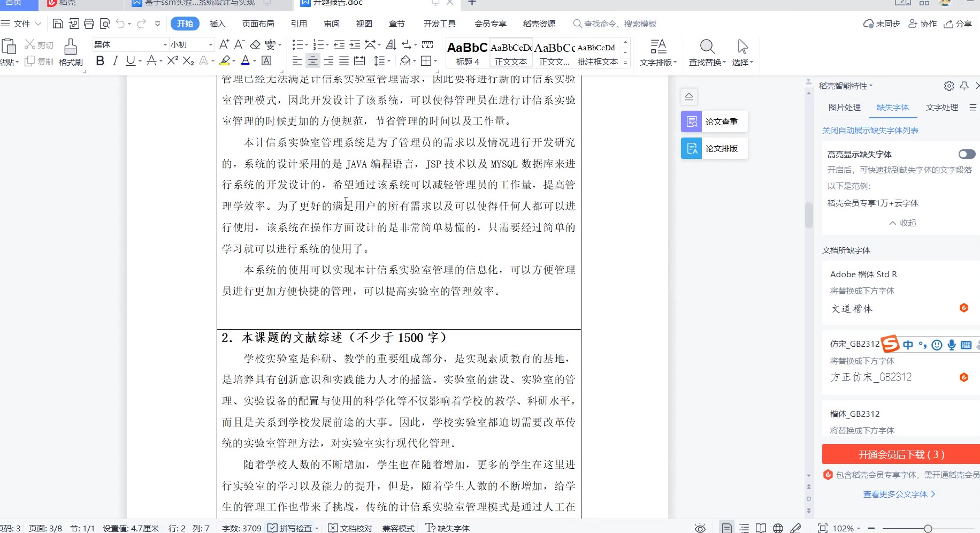980x533 pixels.
Task: Click the zoom slider handle in status bar
Action: pos(928,528)
